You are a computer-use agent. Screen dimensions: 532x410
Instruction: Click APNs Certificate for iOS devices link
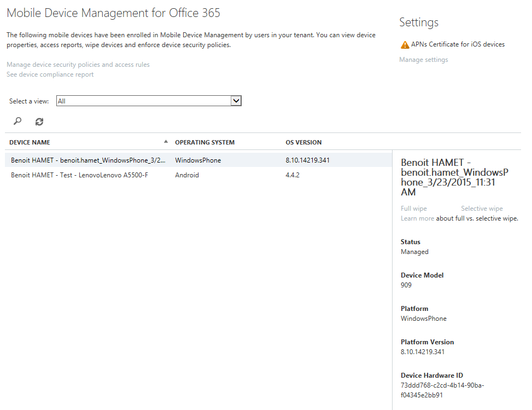pyautogui.click(x=458, y=44)
